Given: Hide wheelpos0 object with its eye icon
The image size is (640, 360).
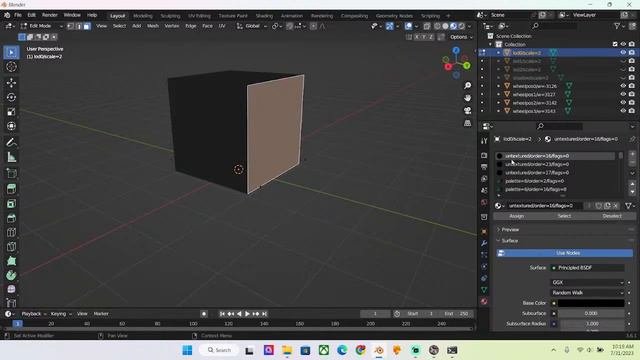Looking at the screenshot, I should [623, 86].
